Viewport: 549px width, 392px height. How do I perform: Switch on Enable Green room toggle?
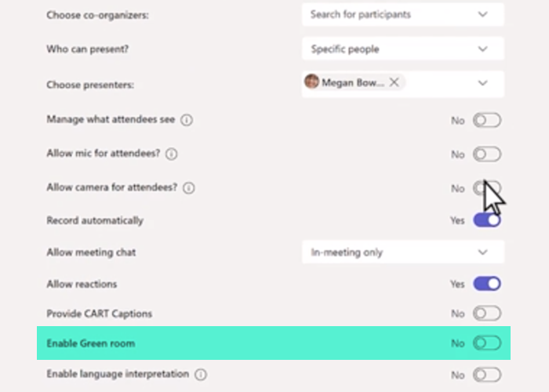[486, 343]
